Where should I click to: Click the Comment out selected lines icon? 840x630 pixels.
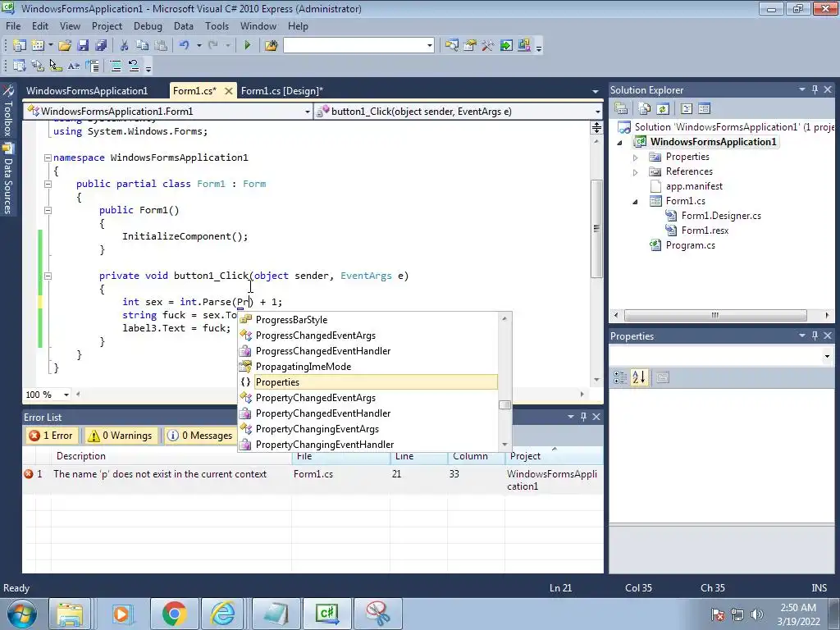[115, 66]
